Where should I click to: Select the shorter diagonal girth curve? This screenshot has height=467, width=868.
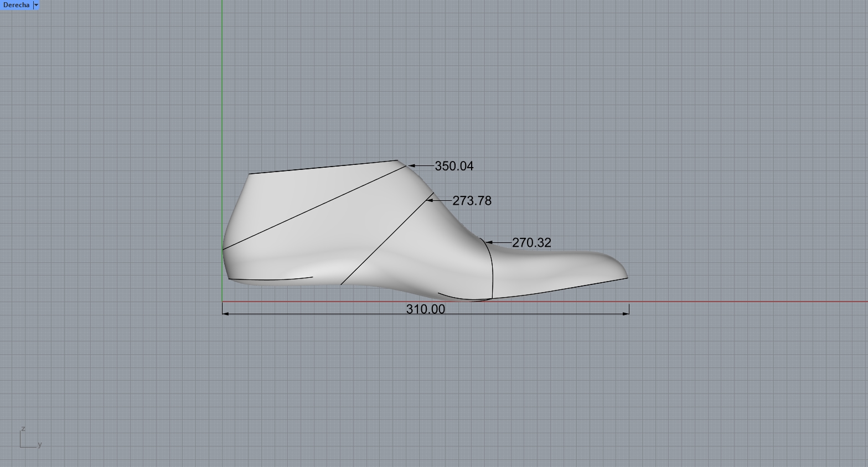[387, 238]
